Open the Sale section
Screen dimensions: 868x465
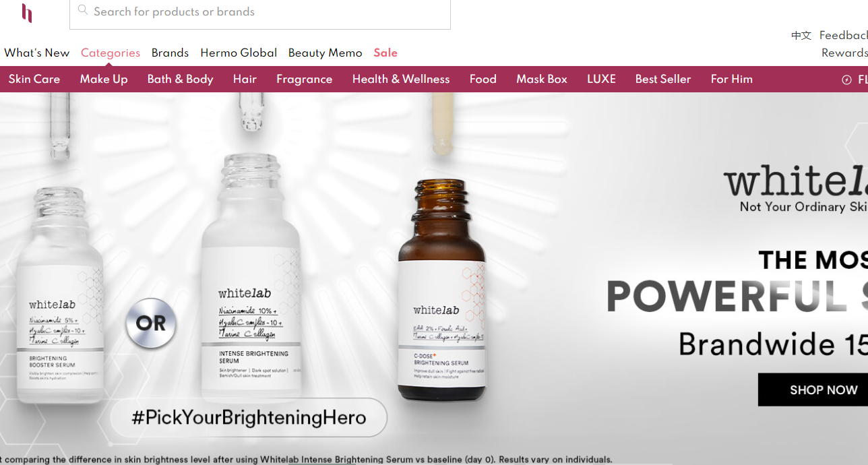point(385,53)
